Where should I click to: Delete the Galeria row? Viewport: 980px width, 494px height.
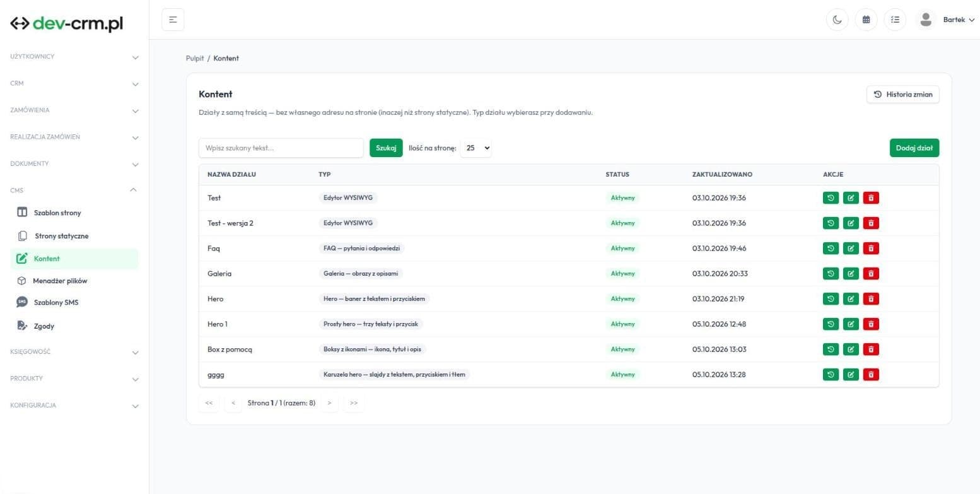point(871,274)
